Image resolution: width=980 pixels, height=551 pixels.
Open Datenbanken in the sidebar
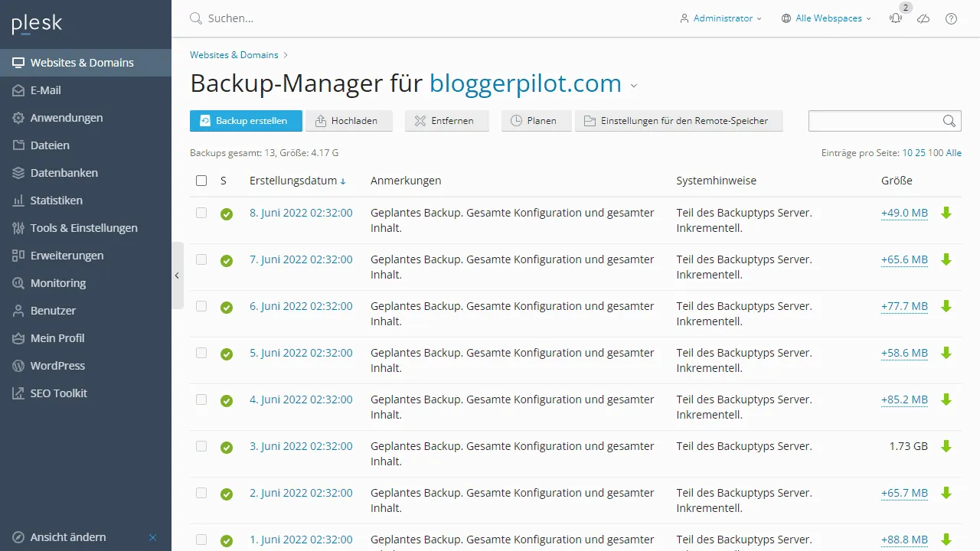pyautogui.click(x=86, y=173)
